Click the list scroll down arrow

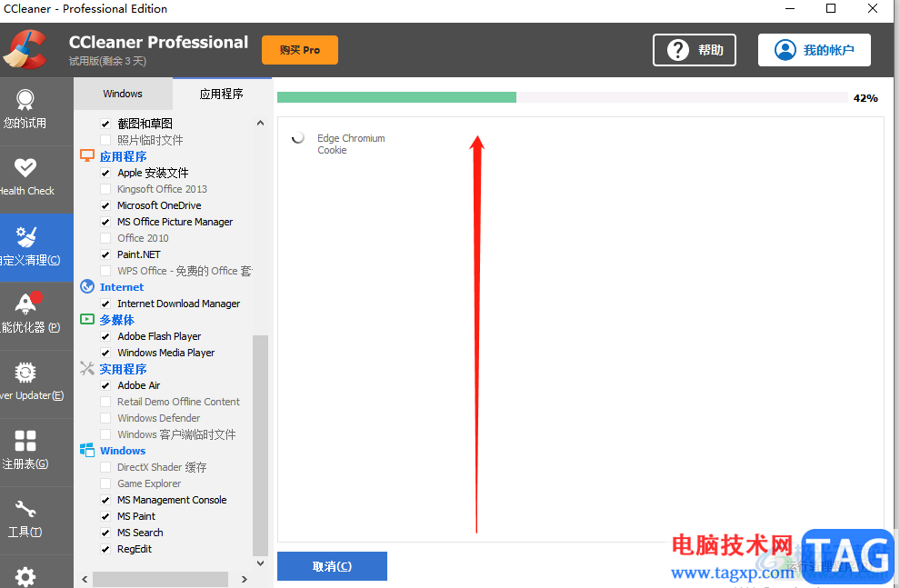pyautogui.click(x=260, y=563)
